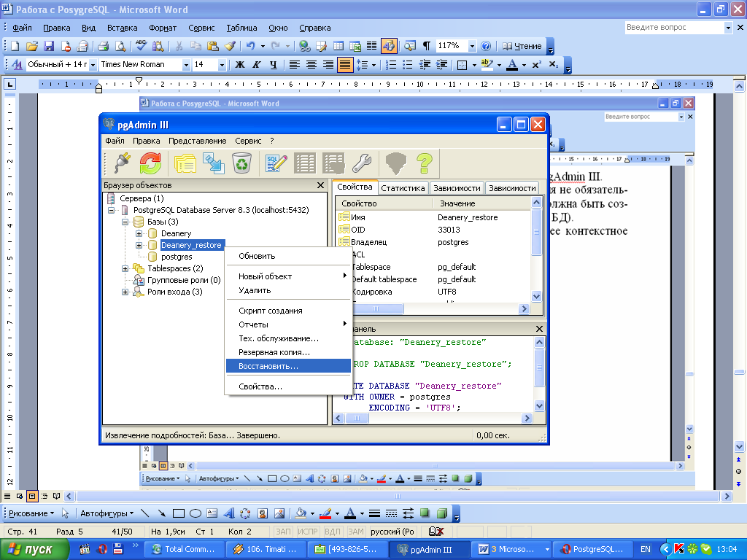The height and width of the screenshot is (560, 747).
Task: Toggle Center alignment in Word toolbar
Action: coord(311,64)
